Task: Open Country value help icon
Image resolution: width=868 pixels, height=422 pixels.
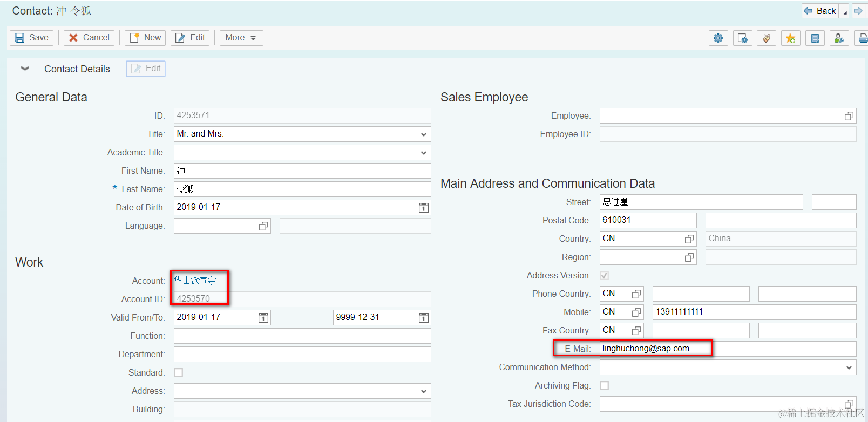Action: [x=689, y=239]
